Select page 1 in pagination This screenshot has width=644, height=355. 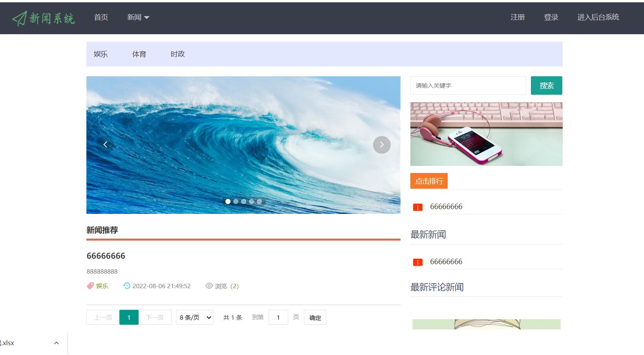pos(129,317)
